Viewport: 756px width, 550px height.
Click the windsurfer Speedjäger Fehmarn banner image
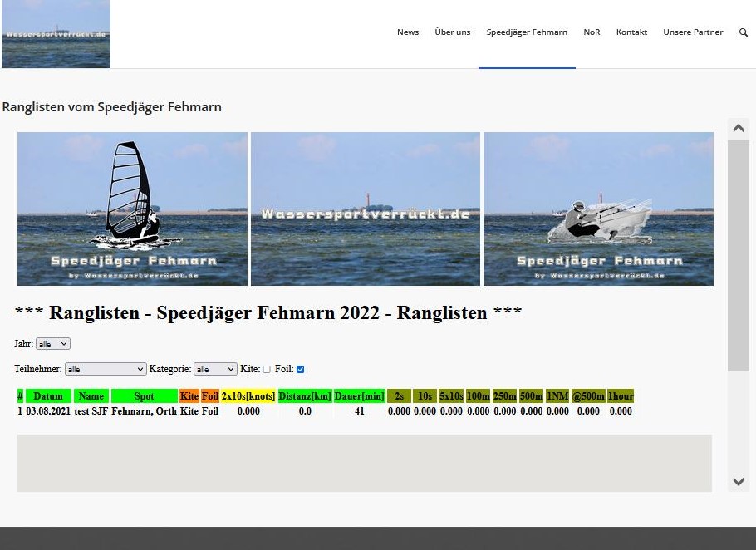(132, 209)
